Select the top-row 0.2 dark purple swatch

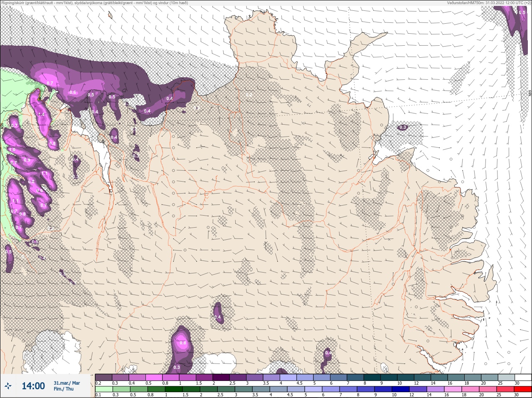pos(103,377)
